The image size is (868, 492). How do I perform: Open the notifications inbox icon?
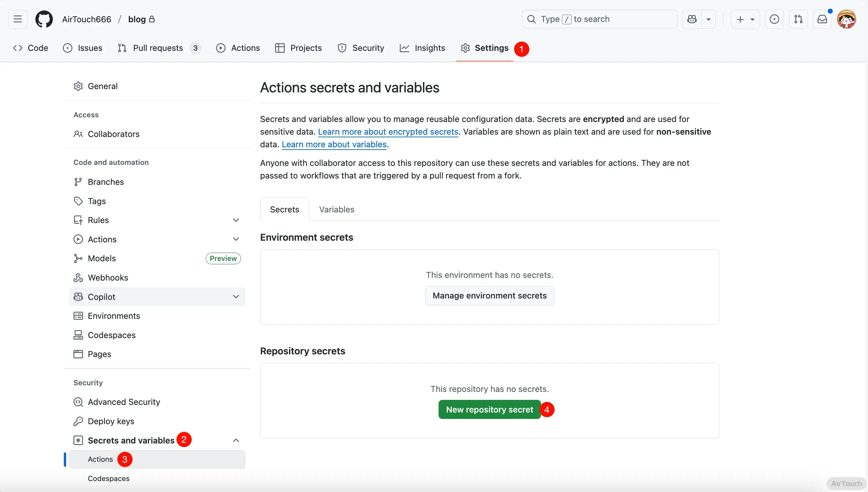coord(822,19)
